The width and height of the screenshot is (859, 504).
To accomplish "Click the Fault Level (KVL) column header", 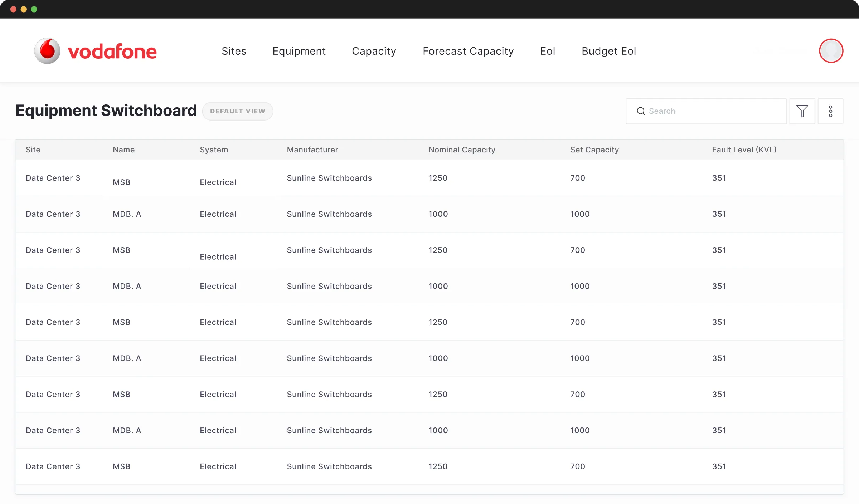I will click(x=744, y=150).
